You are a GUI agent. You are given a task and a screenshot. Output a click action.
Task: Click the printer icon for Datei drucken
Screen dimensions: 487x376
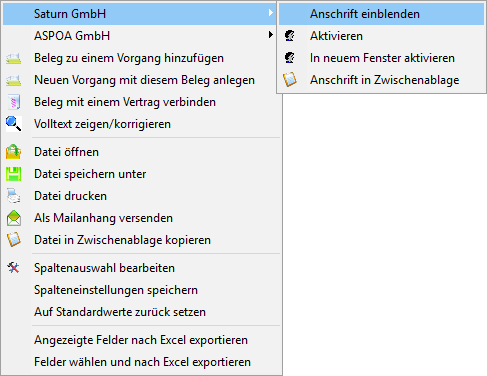coord(14,196)
